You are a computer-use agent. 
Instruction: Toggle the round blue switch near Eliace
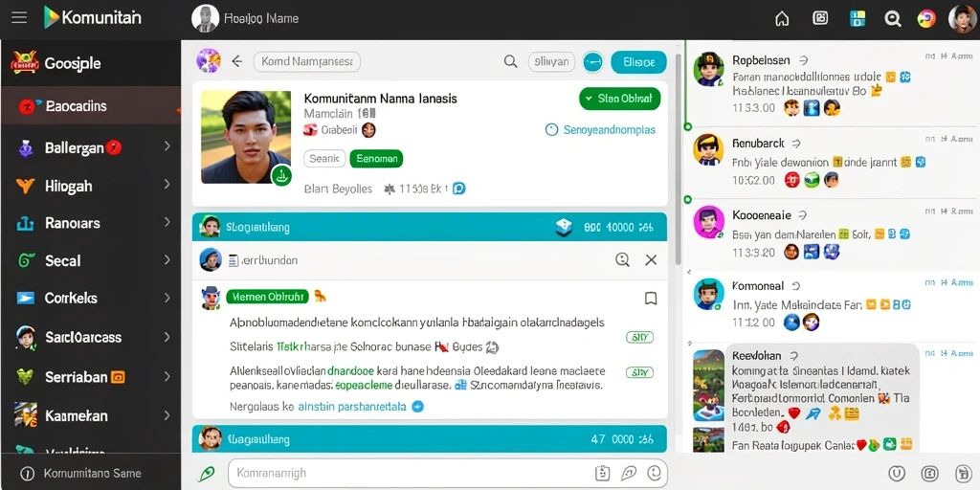pyautogui.click(x=592, y=62)
